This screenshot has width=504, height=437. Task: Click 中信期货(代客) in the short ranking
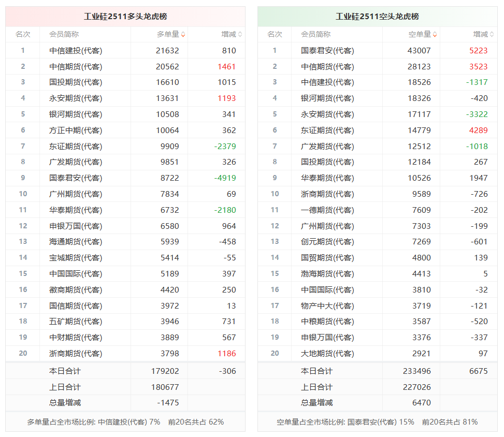[327, 66]
